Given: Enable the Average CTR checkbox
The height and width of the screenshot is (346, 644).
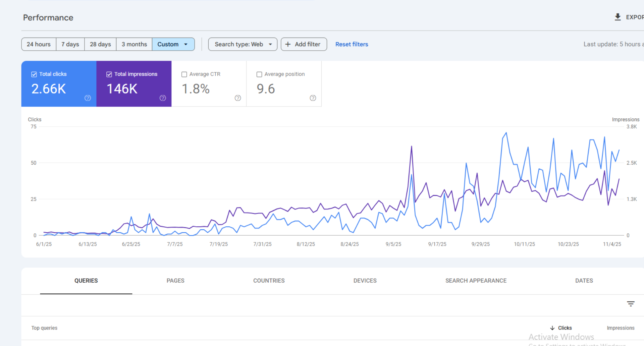Looking at the screenshot, I should 184,74.
